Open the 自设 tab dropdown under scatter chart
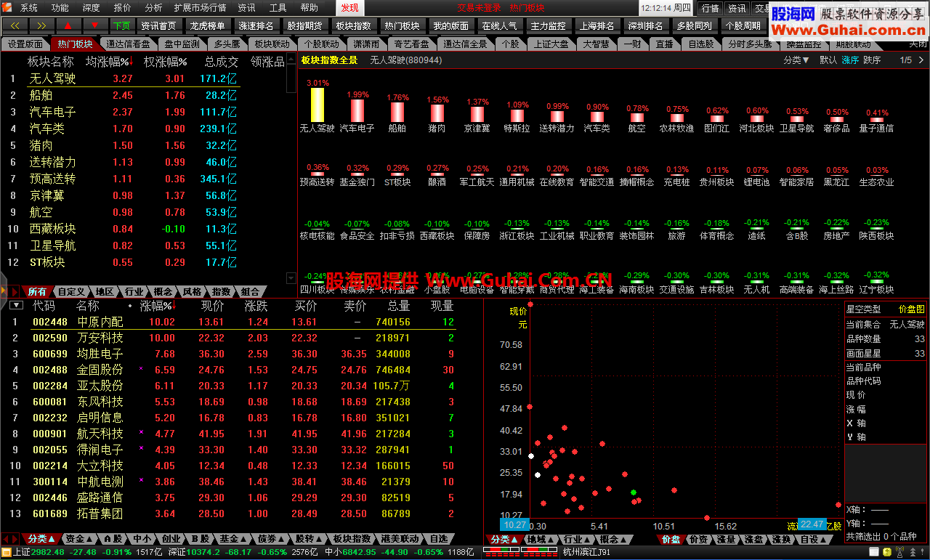Viewport: 930px width, 560px height. point(814,539)
